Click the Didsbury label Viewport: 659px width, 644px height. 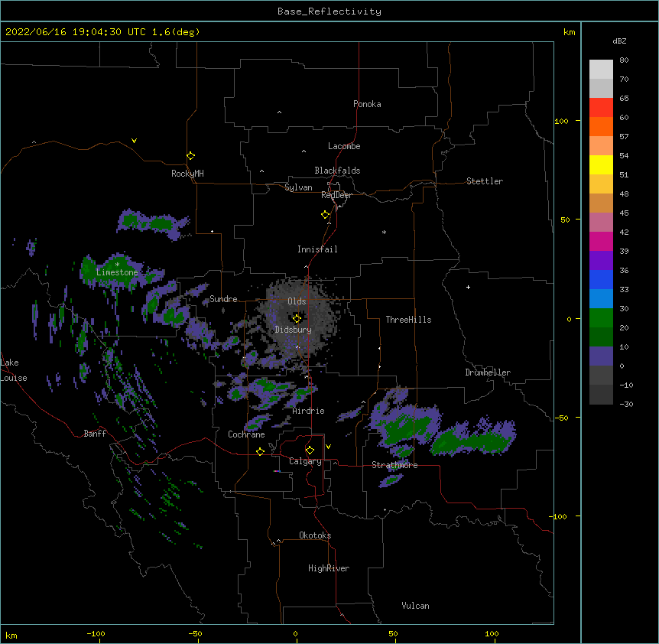click(294, 330)
